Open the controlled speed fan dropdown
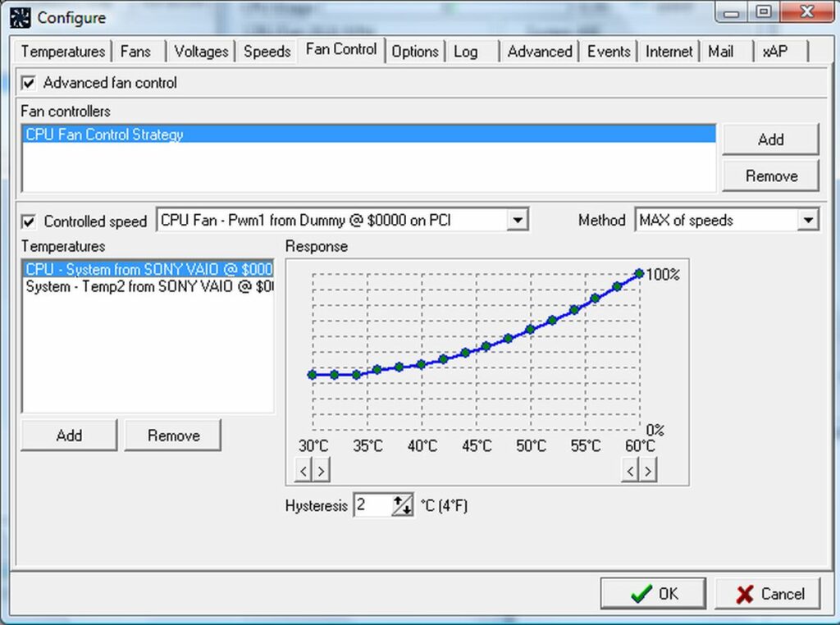The image size is (840, 625). click(518, 221)
